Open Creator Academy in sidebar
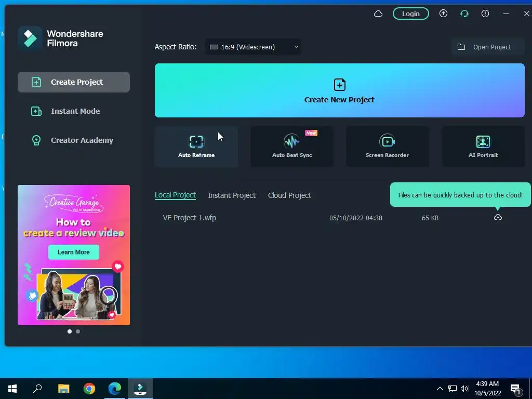The image size is (532, 399). point(74,140)
